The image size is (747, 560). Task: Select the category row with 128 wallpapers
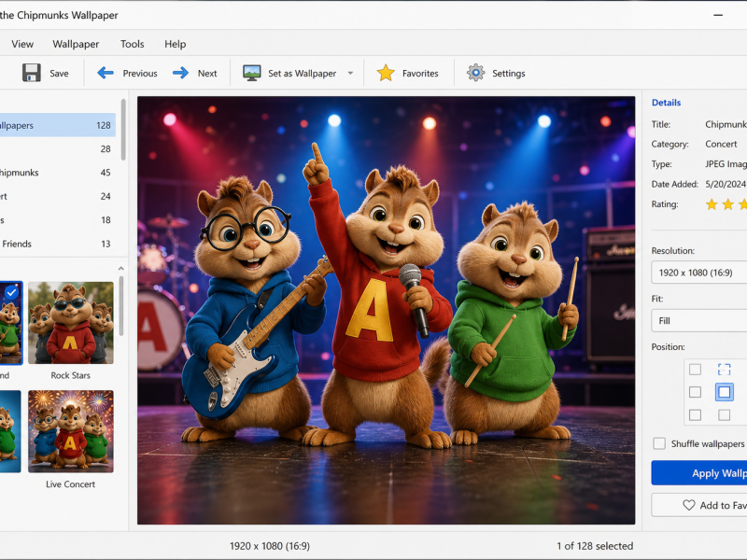pyautogui.click(x=58, y=125)
